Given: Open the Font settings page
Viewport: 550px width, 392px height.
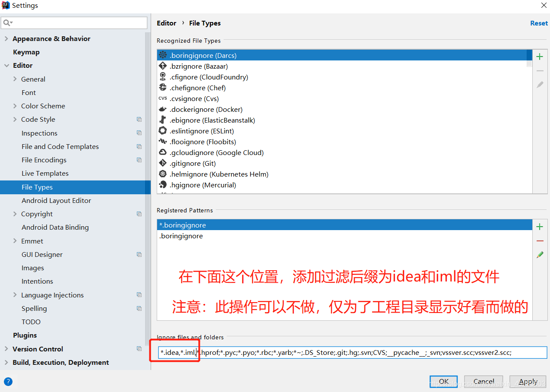Looking at the screenshot, I should click(28, 93).
